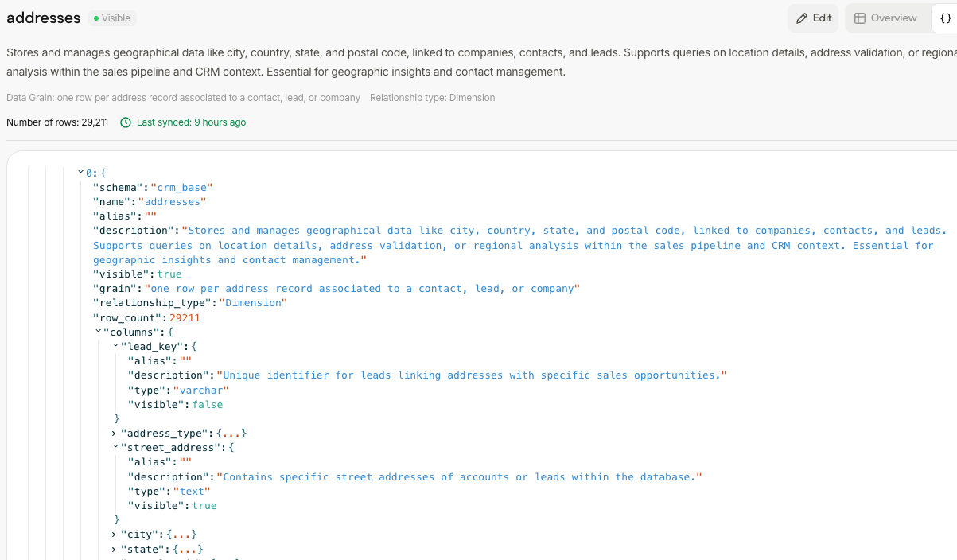Click the table icon next to Overview
The image size is (957, 560).
click(860, 18)
